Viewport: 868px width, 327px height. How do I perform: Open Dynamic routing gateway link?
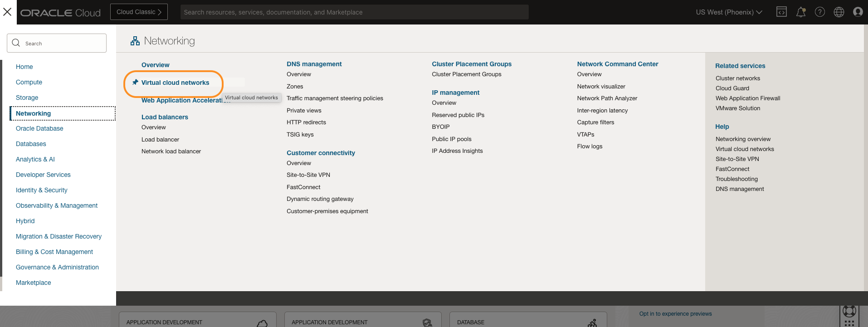coord(320,199)
